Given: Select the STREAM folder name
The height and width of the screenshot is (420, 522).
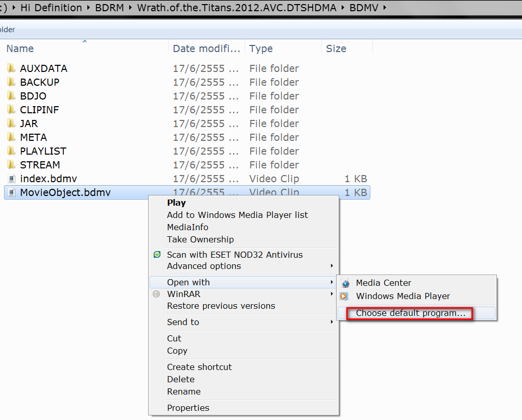Looking at the screenshot, I should [40, 165].
